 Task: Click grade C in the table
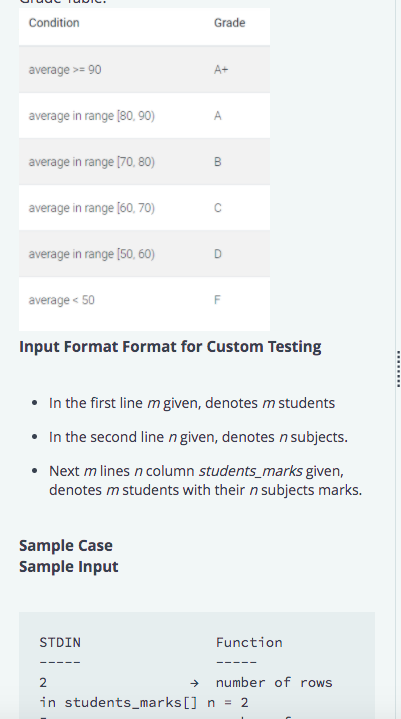point(218,208)
